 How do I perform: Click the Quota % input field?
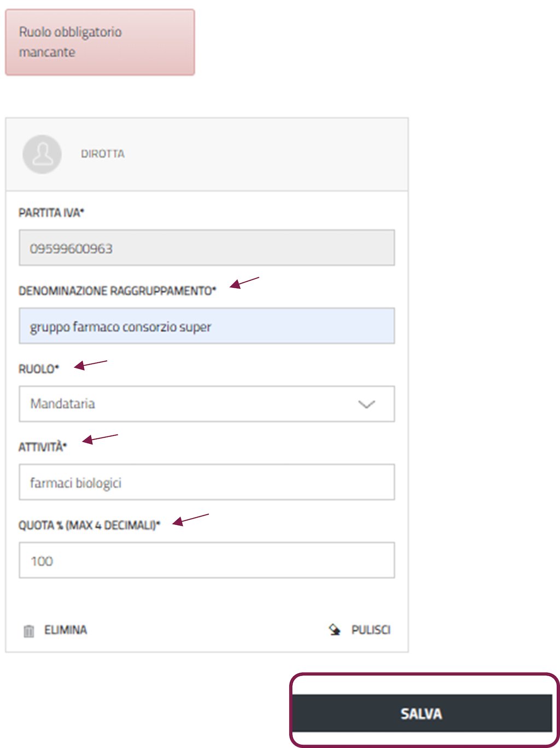(x=206, y=560)
